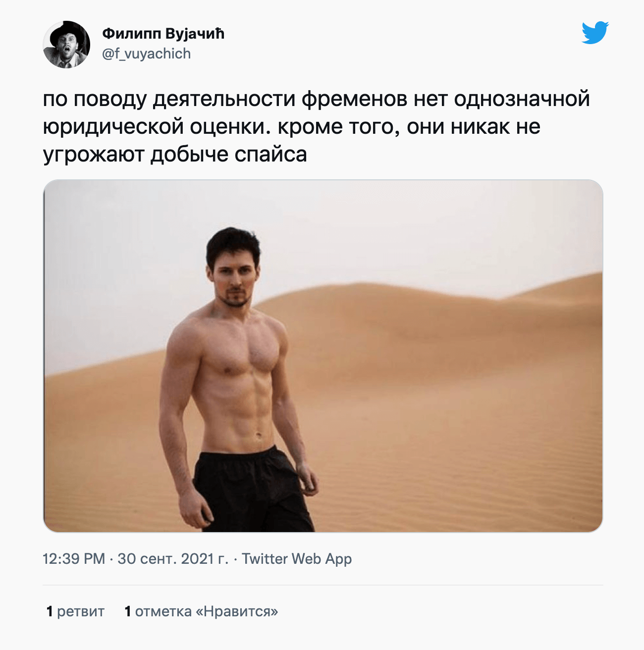Viewport: 644px width, 650px height.
Task: Click the blue Twitter bird logo
Action: click(x=595, y=33)
